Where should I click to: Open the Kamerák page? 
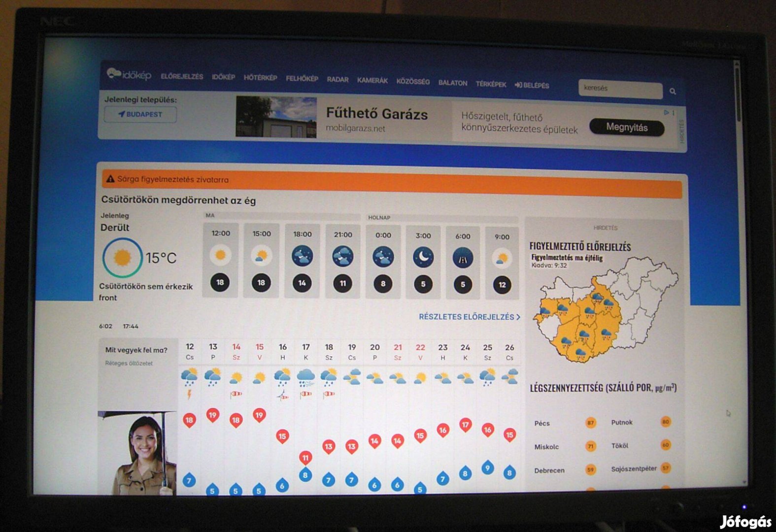[x=372, y=80]
